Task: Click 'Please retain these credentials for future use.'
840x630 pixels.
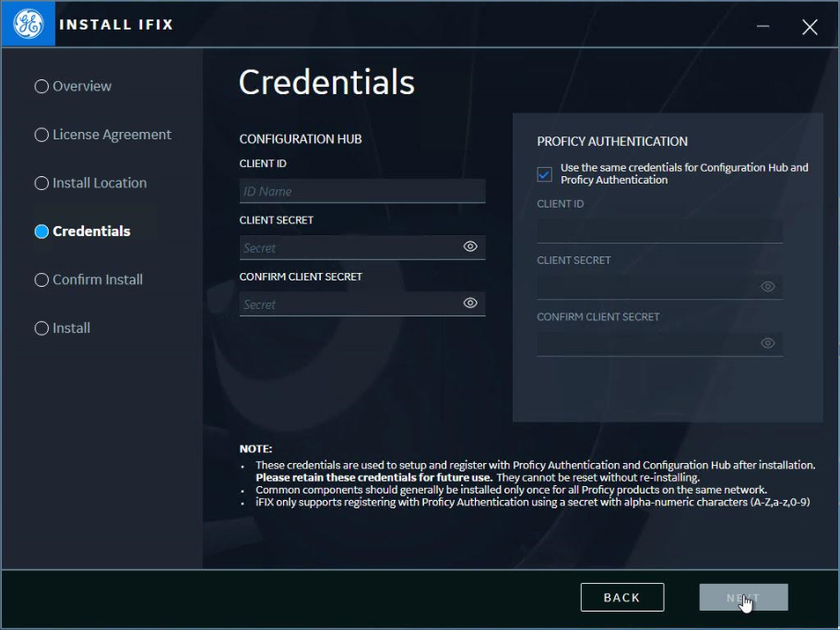Action: tap(374, 477)
